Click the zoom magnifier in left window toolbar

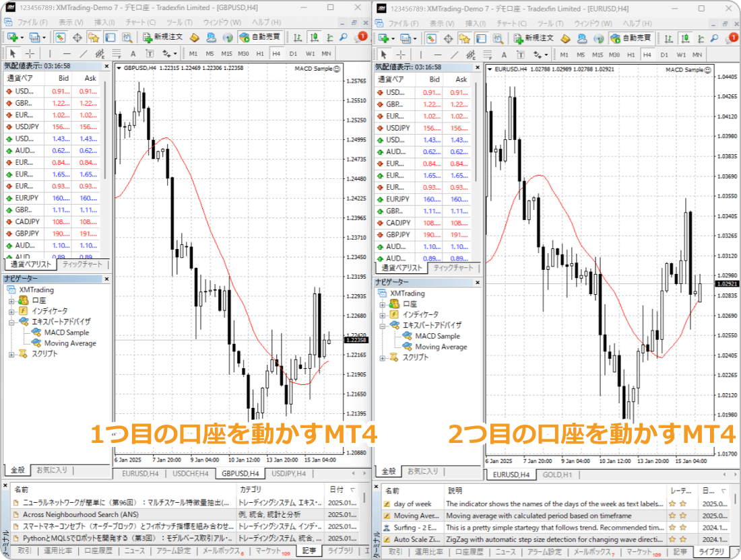pos(344,37)
